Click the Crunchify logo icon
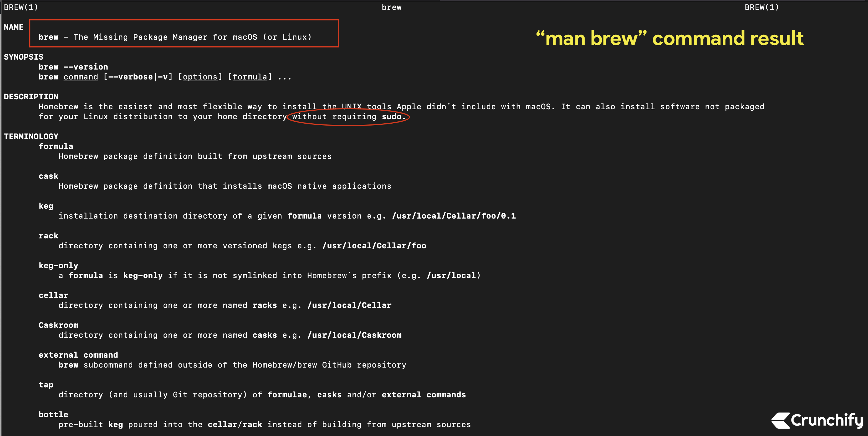868x436 pixels. [781, 420]
